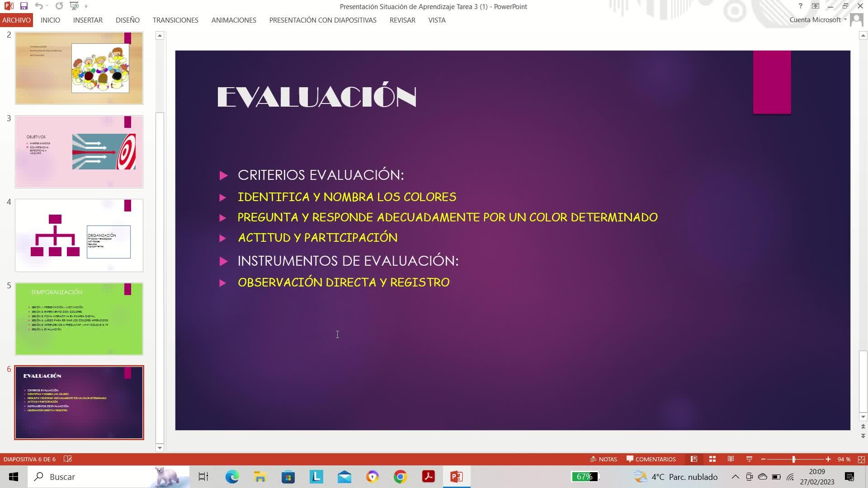Fit slide to current window icon

coord(861,459)
